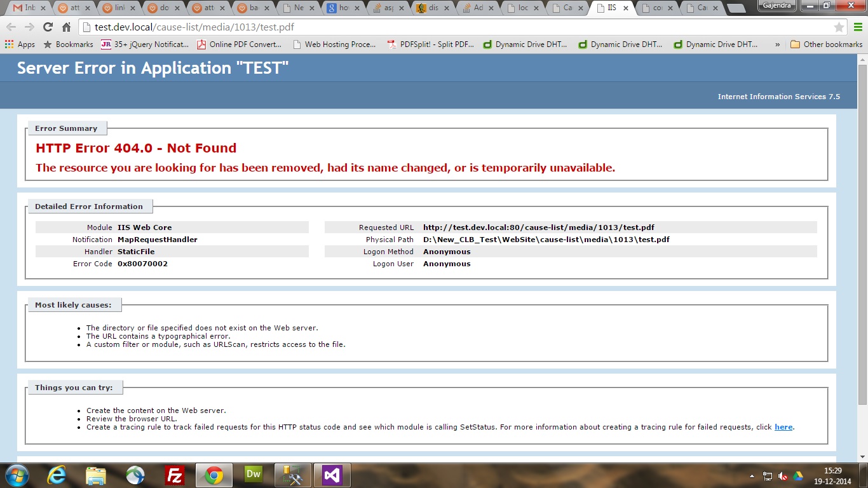Expand the hidden bookmarks overflow chevron

(777, 44)
